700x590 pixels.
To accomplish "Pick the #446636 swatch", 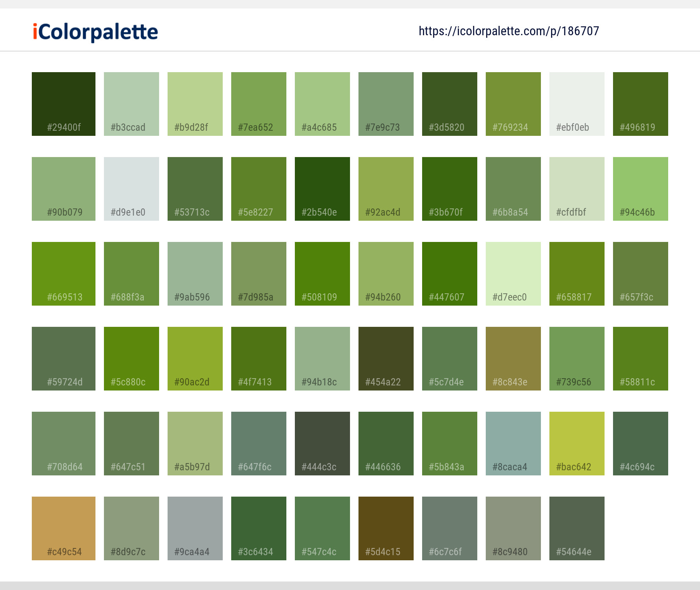I will [386, 444].
